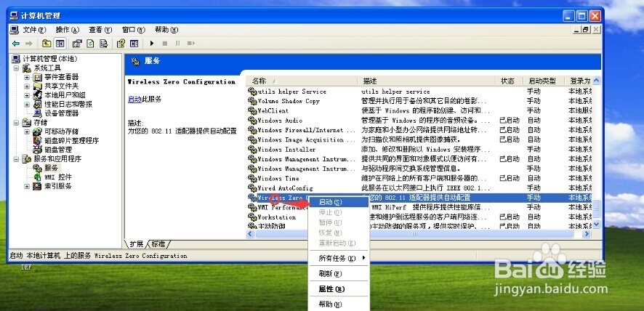Choose 启动(S) in the context menu

pyautogui.click(x=339, y=202)
